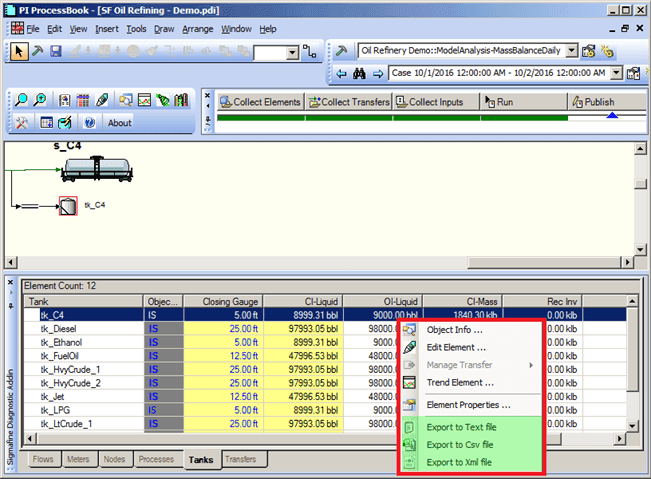651x479 pixels.
Task: Click the Publish button
Action: pyautogui.click(x=607, y=102)
